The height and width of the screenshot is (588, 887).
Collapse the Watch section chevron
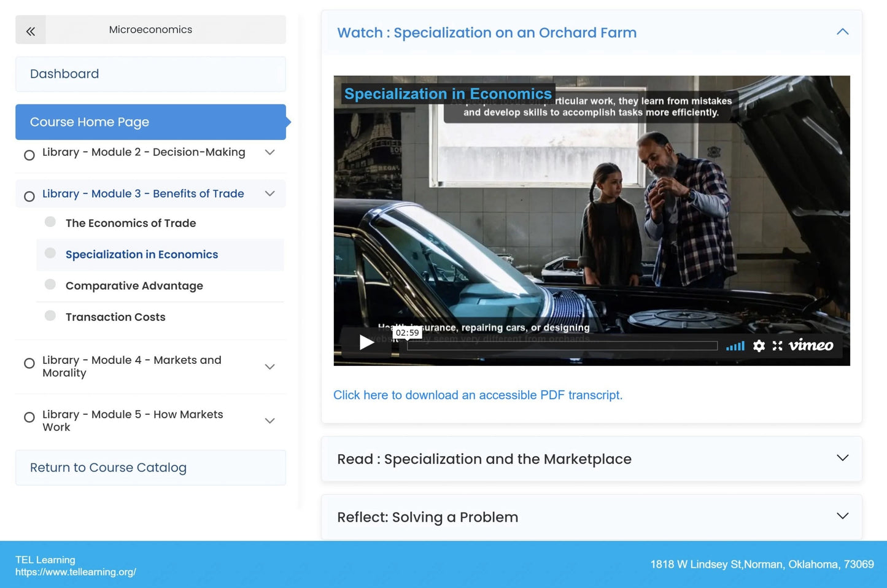[842, 32]
